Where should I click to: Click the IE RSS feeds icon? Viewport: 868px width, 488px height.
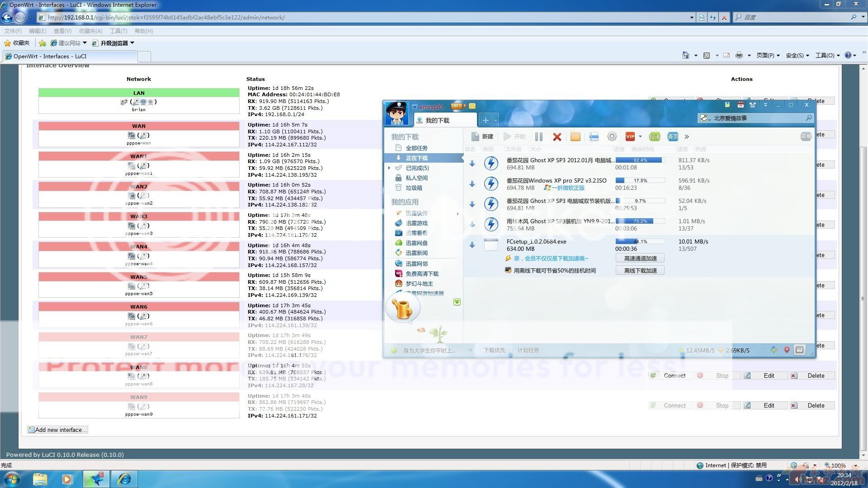click(x=707, y=55)
